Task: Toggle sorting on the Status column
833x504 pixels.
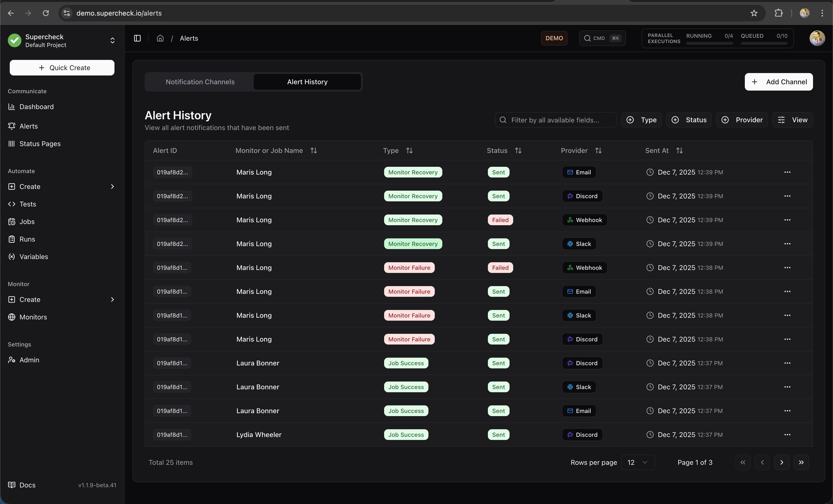Action: tap(519, 150)
